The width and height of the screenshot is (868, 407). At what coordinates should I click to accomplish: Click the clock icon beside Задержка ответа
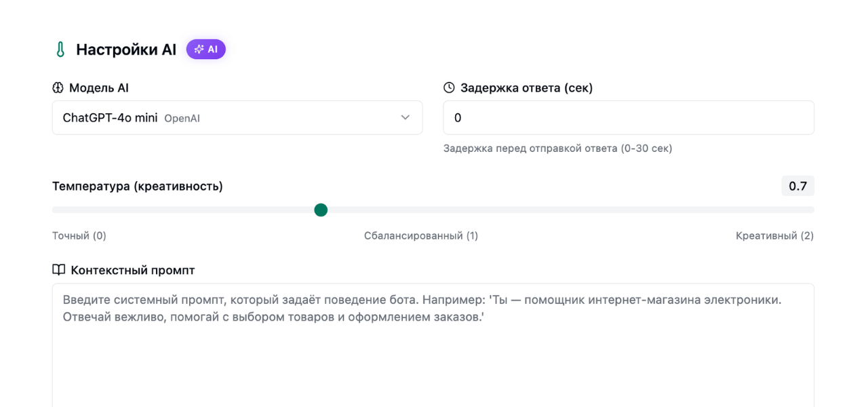click(x=449, y=88)
